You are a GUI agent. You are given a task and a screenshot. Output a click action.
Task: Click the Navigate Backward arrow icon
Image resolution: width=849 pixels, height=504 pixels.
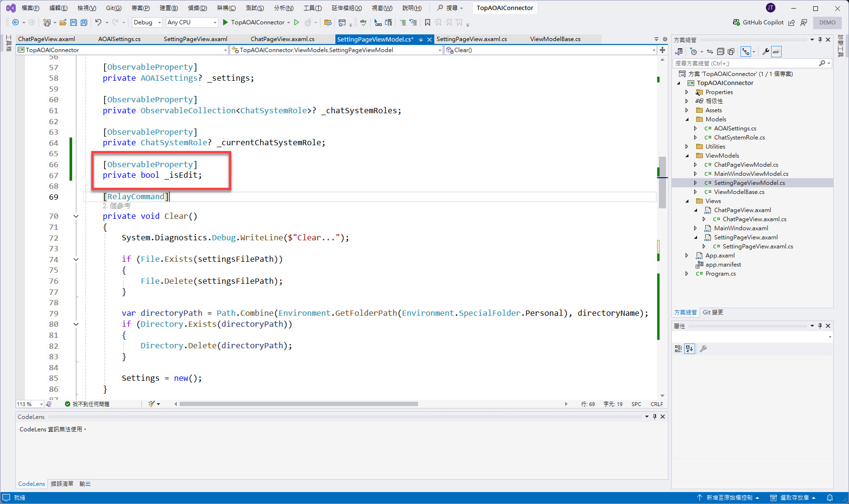pos(15,22)
